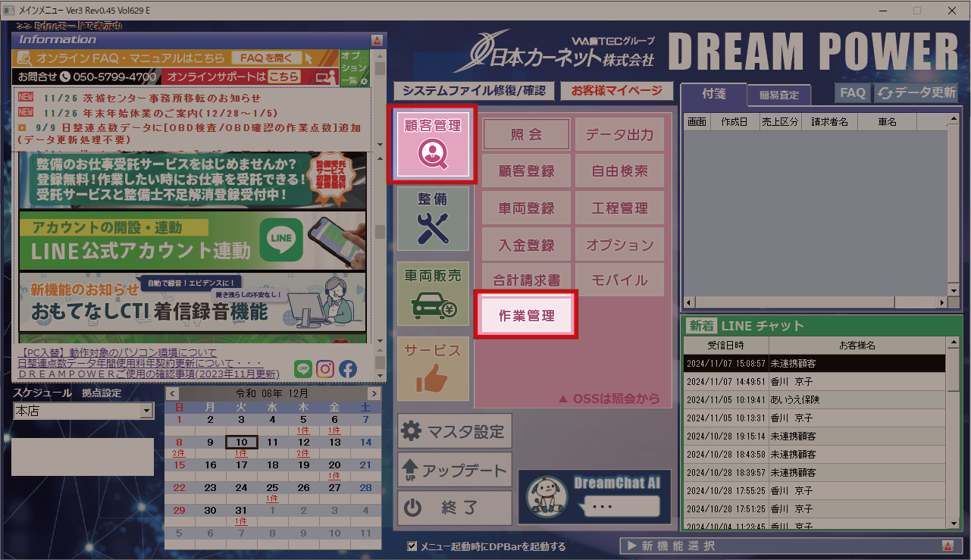Click the Instagram icon under Information panel
Screen dimensions: 971x560
pyautogui.click(x=325, y=369)
